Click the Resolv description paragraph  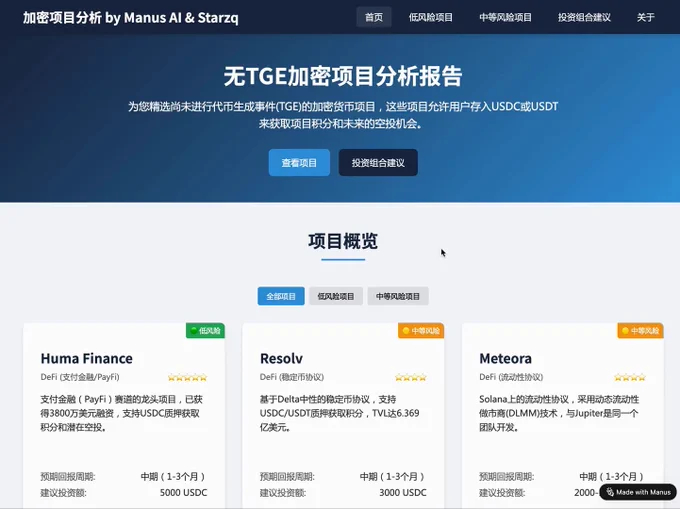pyautogui.click(x=340, y=413)
